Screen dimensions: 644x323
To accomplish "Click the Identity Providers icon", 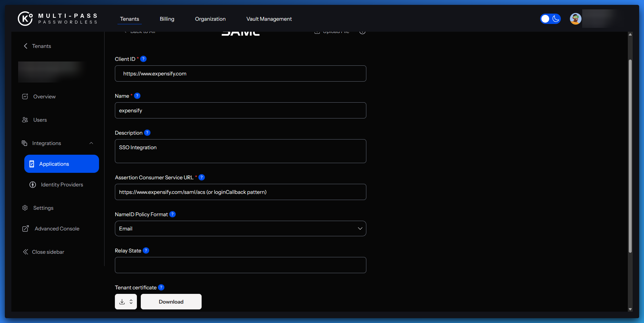I will click(x=33, y=184).
